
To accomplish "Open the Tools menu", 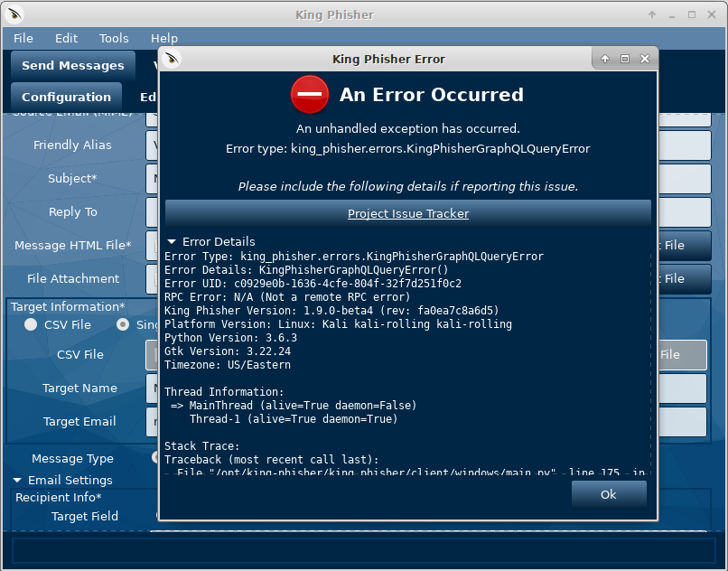I will tap(114, 38).
